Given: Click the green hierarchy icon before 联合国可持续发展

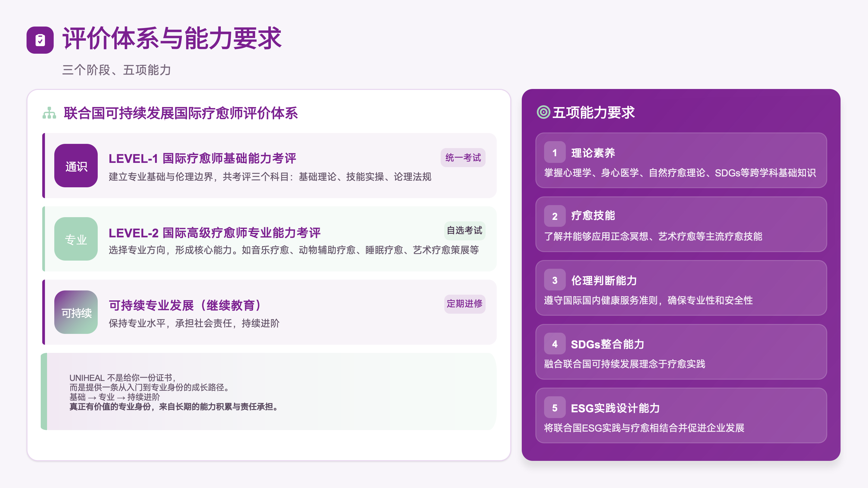Looking at the screenshot, I should (49, 113).
